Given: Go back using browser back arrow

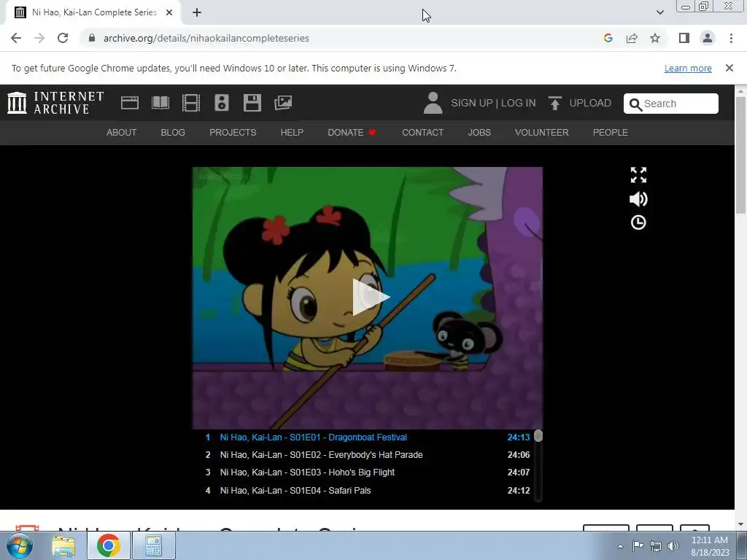Looking at the screenshot, I should point(16,38).
